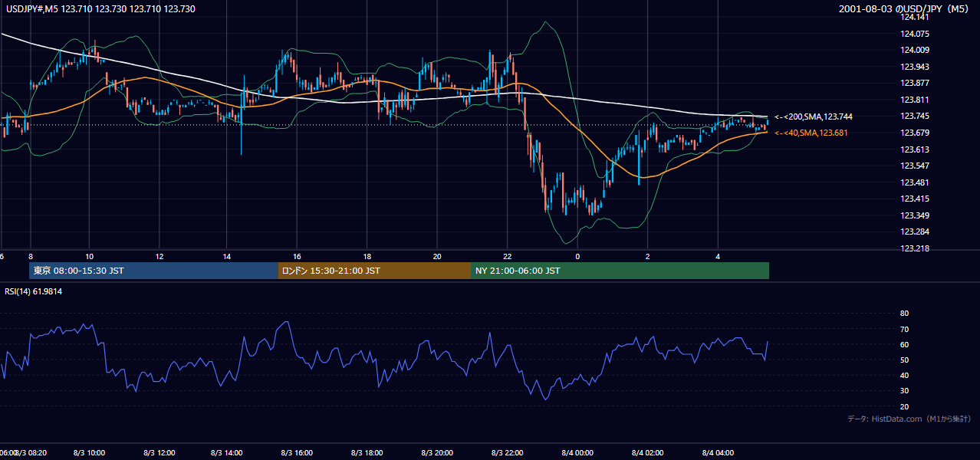980x460 pixels.
Task: Click the 8/3 18:00 date label
Action: click(367, 452)
